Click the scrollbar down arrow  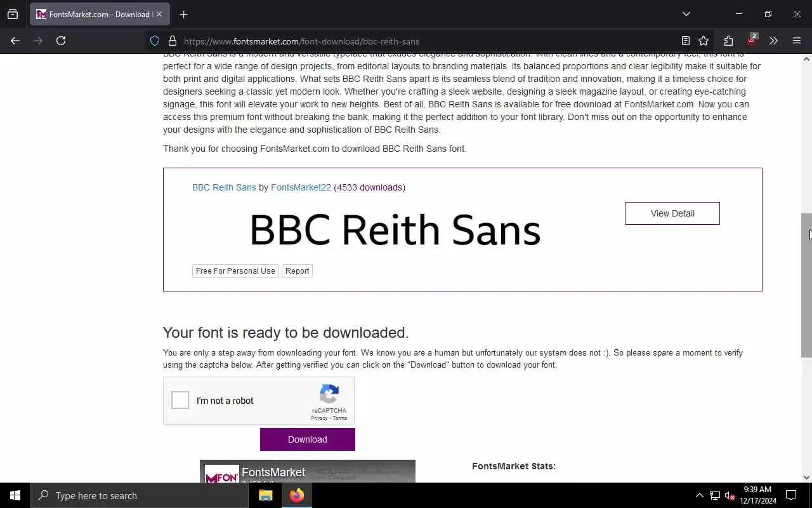[x=806, y=478]
